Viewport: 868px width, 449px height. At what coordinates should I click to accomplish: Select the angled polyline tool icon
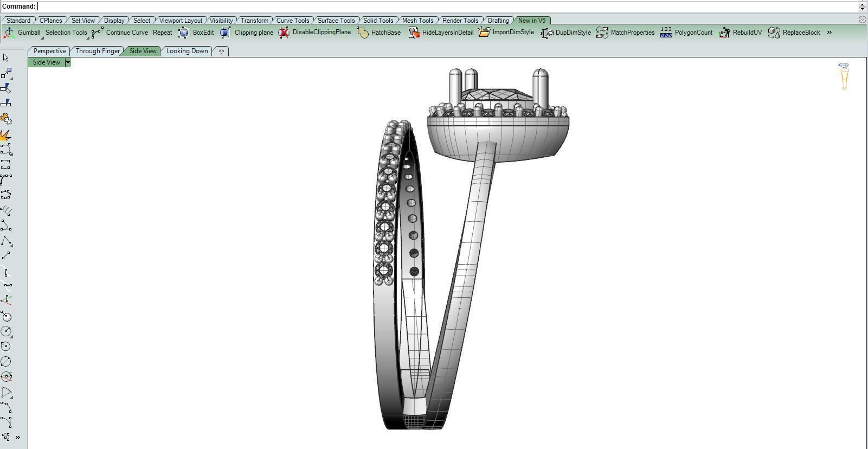[6, 241]
